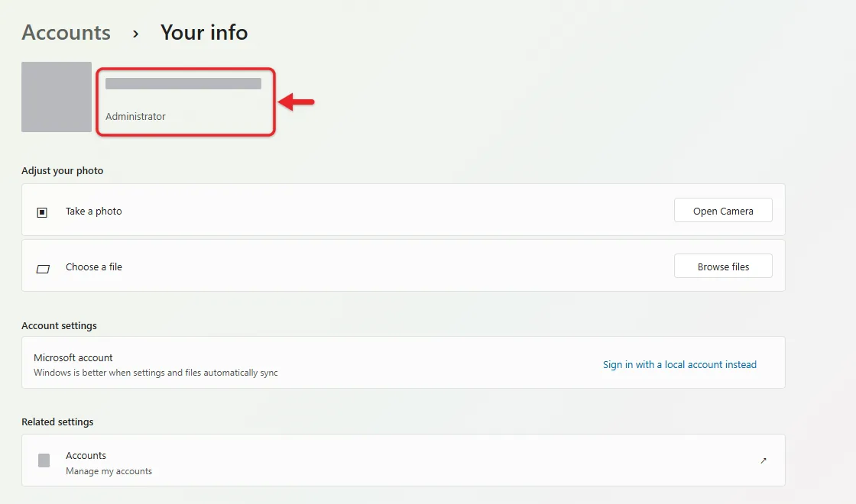Click the Accounts related settings icon
The image size is (856, 504).
point(44,460)
